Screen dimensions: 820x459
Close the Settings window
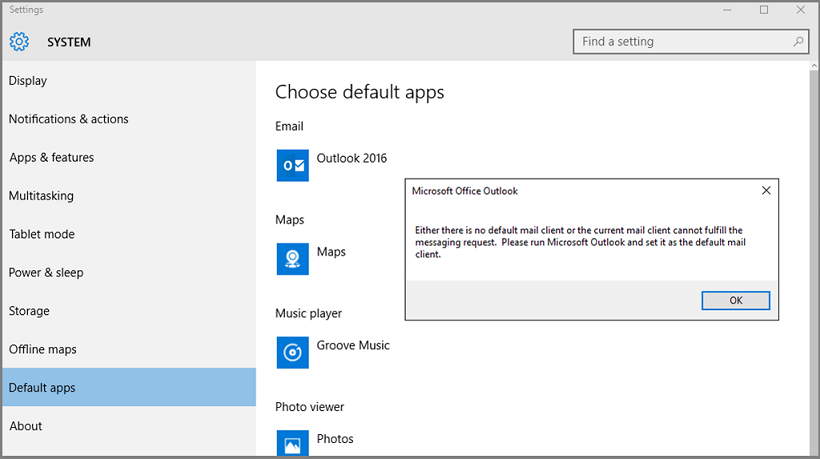801,10
